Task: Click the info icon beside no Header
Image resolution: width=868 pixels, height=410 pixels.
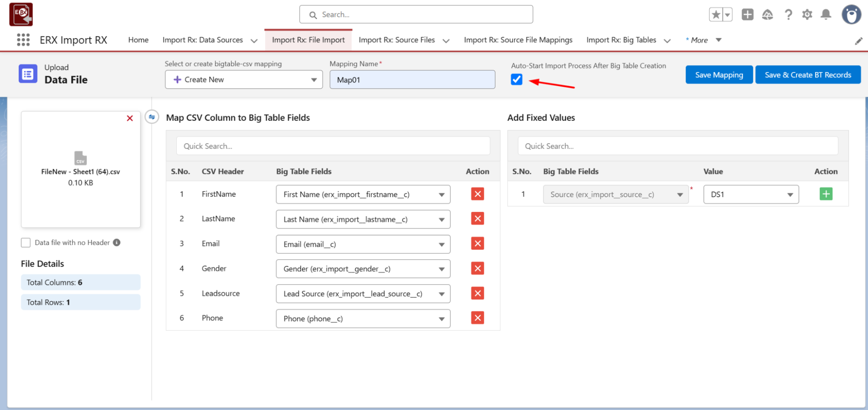Action: click(117, 242)
